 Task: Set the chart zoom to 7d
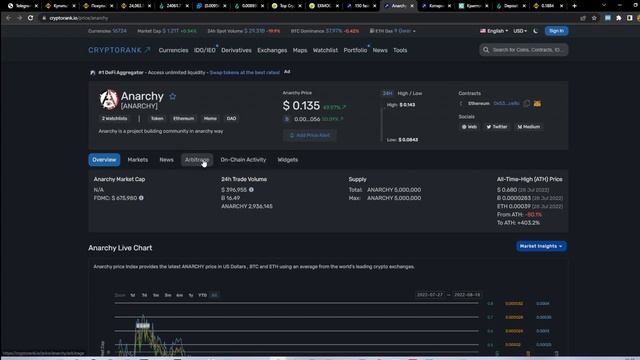(x=144, y=295)
